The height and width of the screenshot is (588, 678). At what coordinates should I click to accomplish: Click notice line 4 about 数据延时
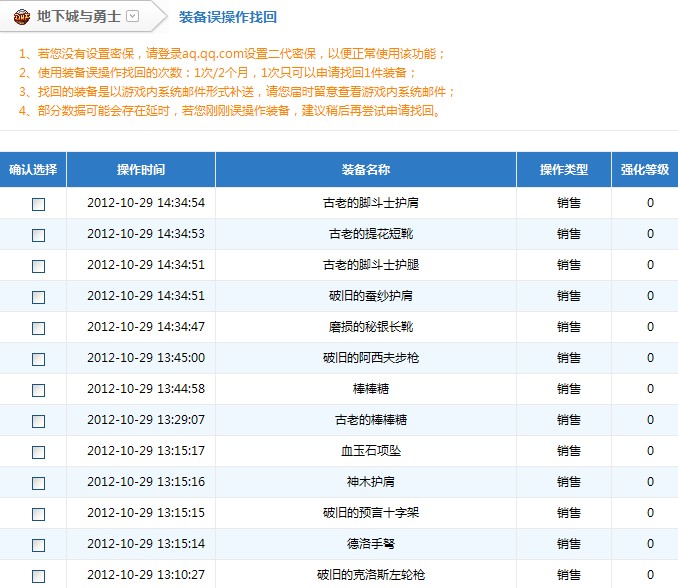point(230,111)
